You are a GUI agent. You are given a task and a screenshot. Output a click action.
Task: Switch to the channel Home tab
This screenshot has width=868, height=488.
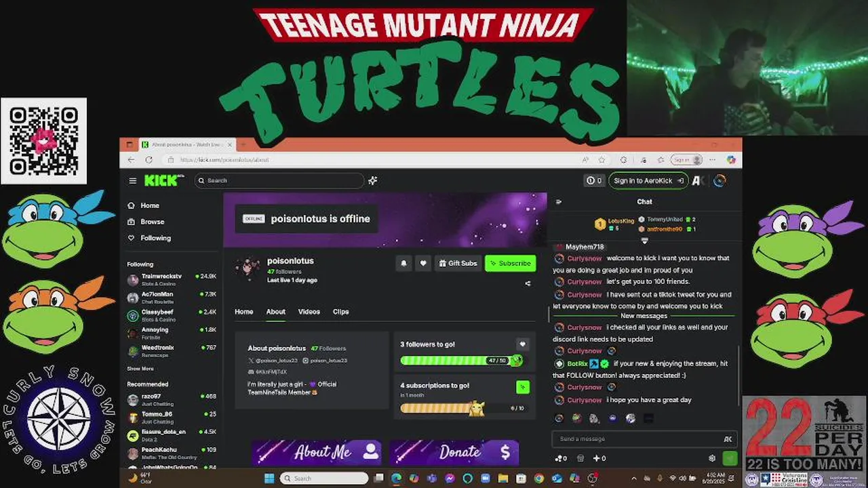coord(244,312)
